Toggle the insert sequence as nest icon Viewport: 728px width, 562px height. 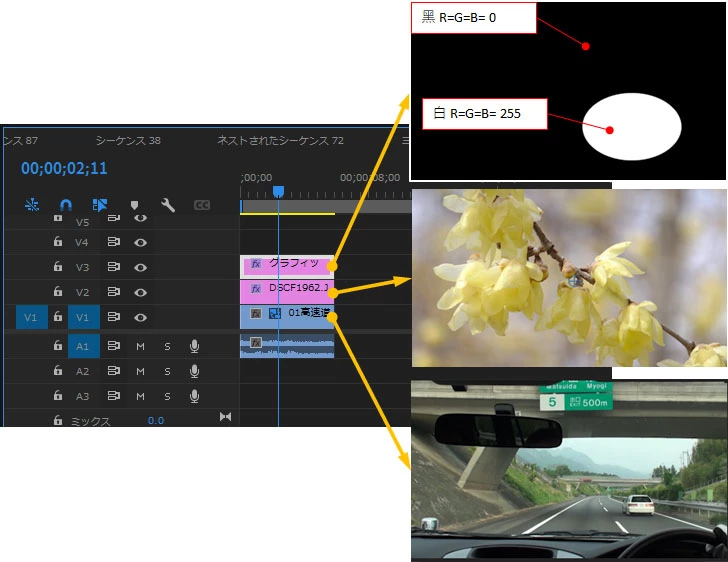tap(32, 205)
